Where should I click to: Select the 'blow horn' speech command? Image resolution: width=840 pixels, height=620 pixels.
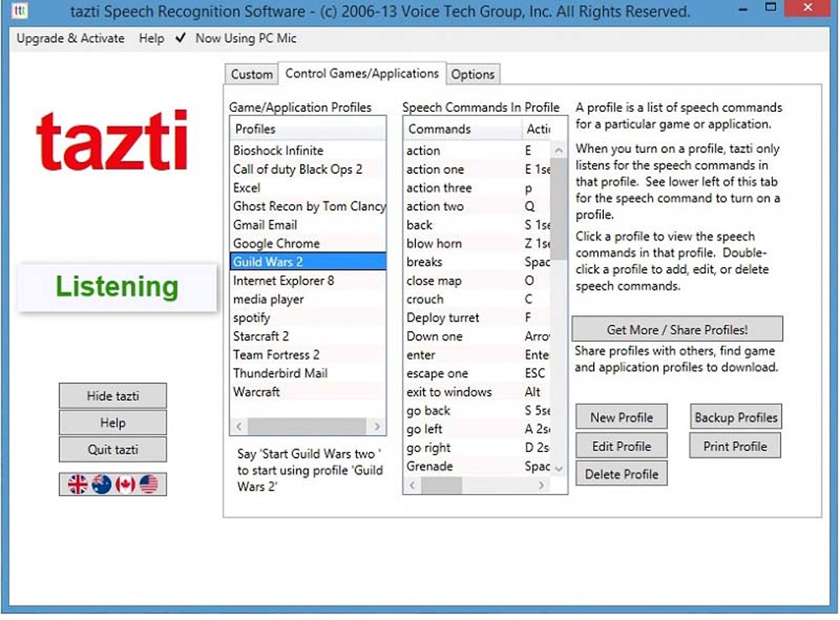[x=434, y=244]
